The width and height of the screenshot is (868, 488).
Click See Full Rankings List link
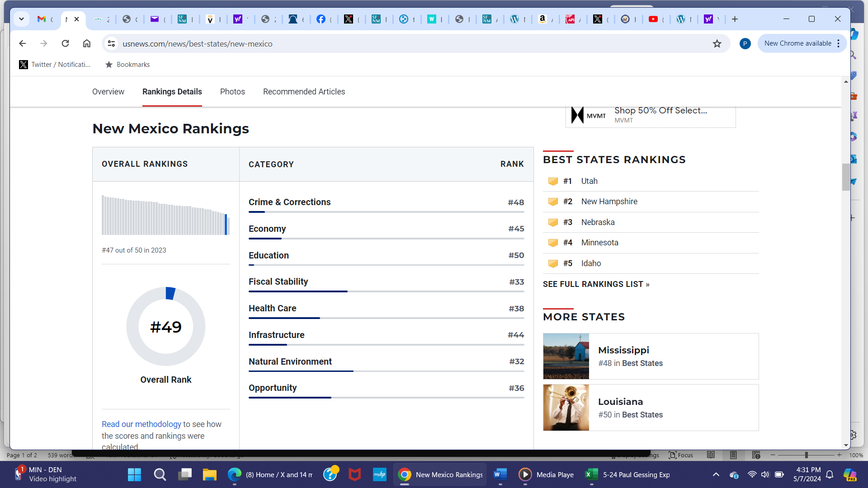click(596, 284)
